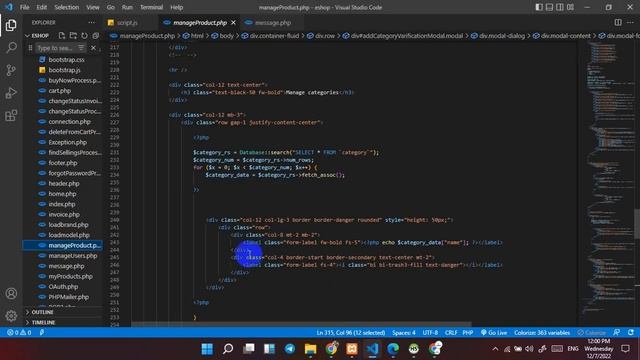Screen dimensions: 640x360
Task: Close the manageProduct.php tab
Action: [x=233, y=22]
